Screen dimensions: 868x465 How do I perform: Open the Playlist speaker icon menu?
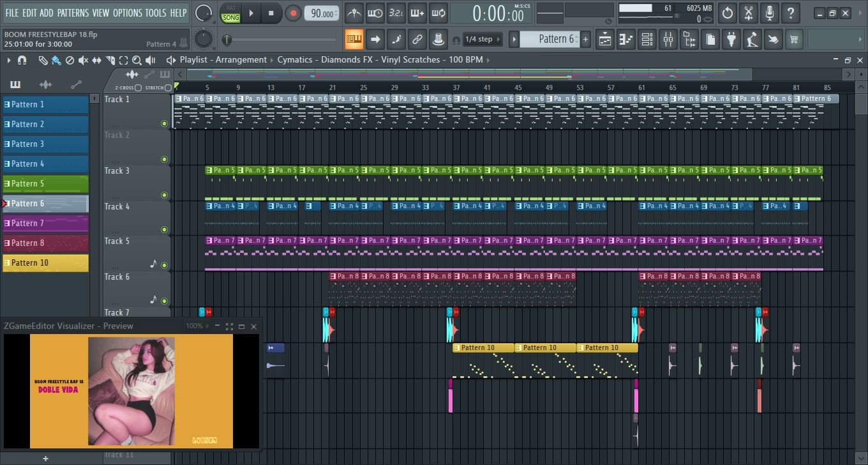click(170, 60)
